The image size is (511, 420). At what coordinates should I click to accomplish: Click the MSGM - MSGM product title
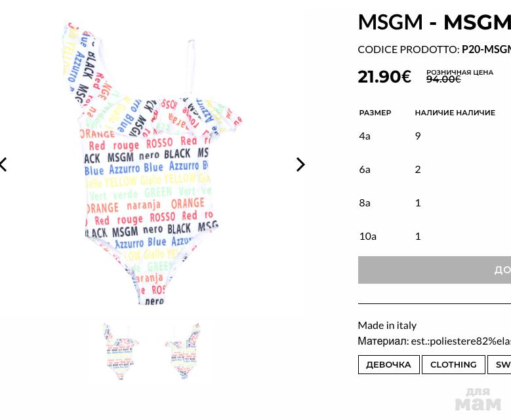434,22
